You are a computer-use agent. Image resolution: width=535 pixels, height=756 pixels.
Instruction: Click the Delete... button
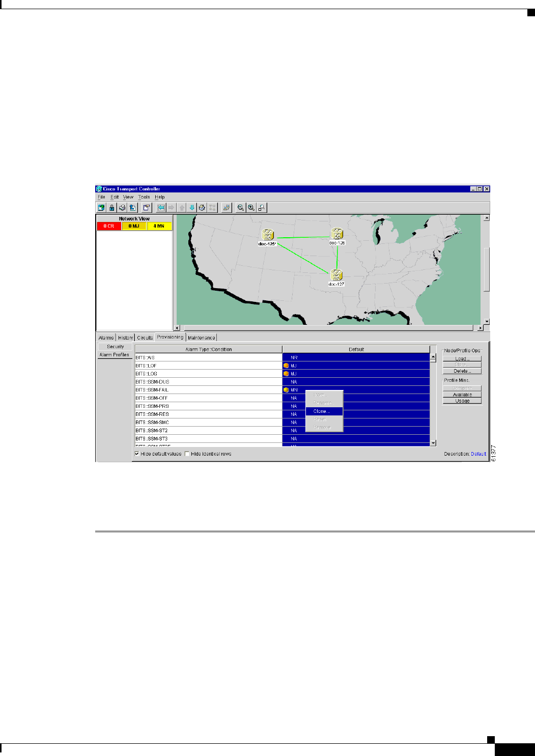(x=462, y=371)
